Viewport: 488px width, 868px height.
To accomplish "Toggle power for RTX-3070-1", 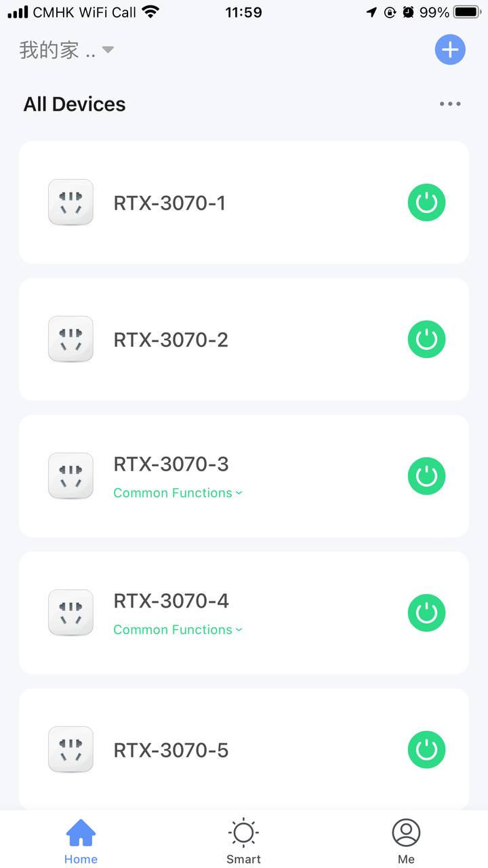I will [x=426, y=202].
